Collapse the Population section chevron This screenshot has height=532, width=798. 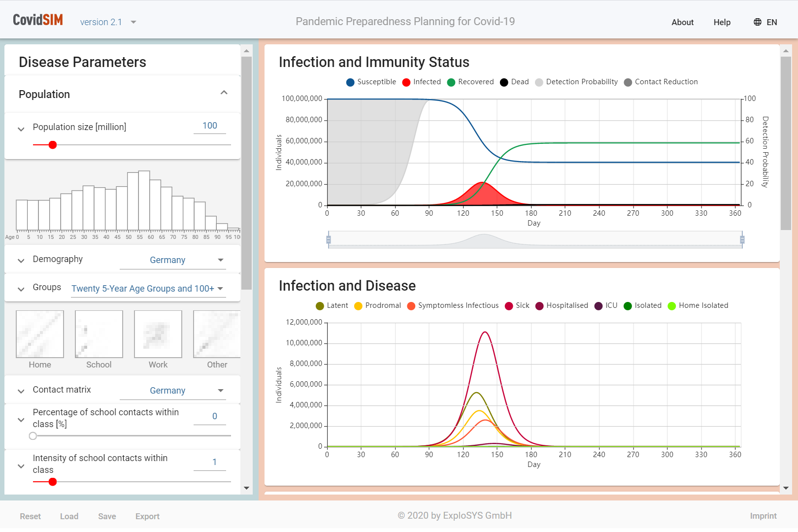[224, 93]
